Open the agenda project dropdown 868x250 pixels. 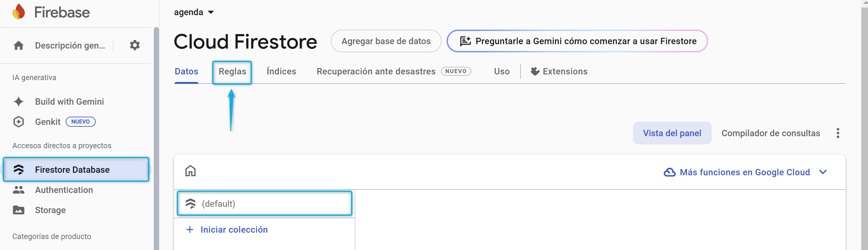194,12
